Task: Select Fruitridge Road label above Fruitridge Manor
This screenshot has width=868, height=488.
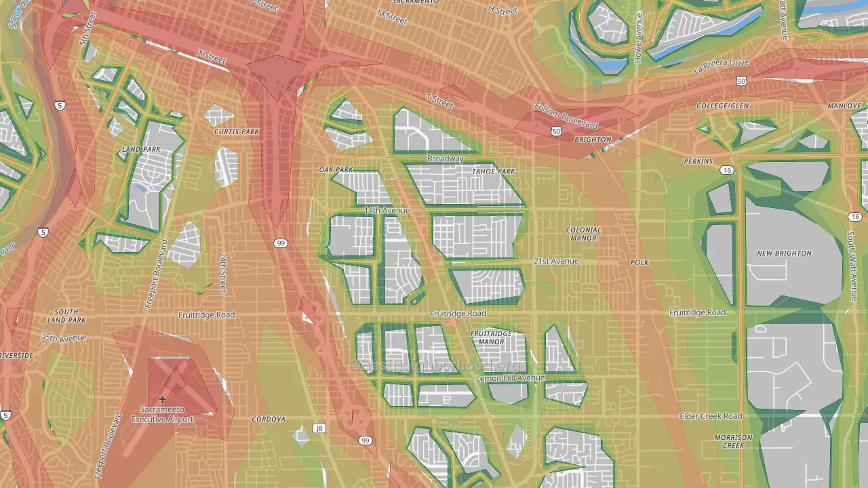Action: [458, 314]
